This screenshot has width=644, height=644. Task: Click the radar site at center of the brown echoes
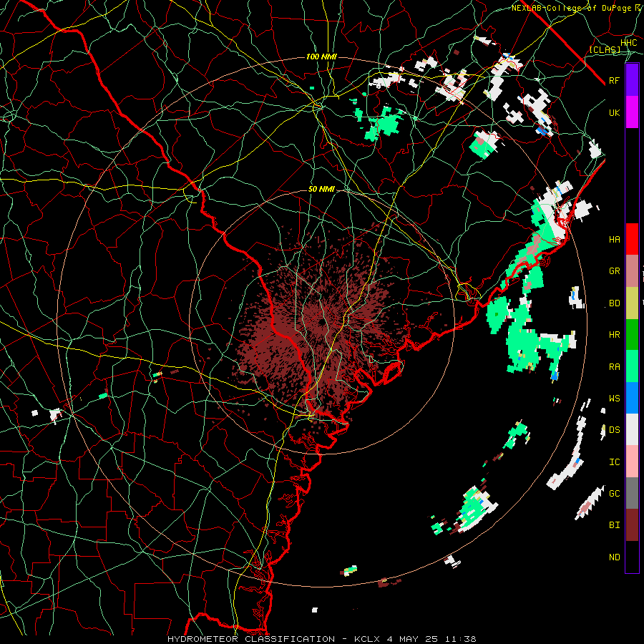[x=322, y=322]
